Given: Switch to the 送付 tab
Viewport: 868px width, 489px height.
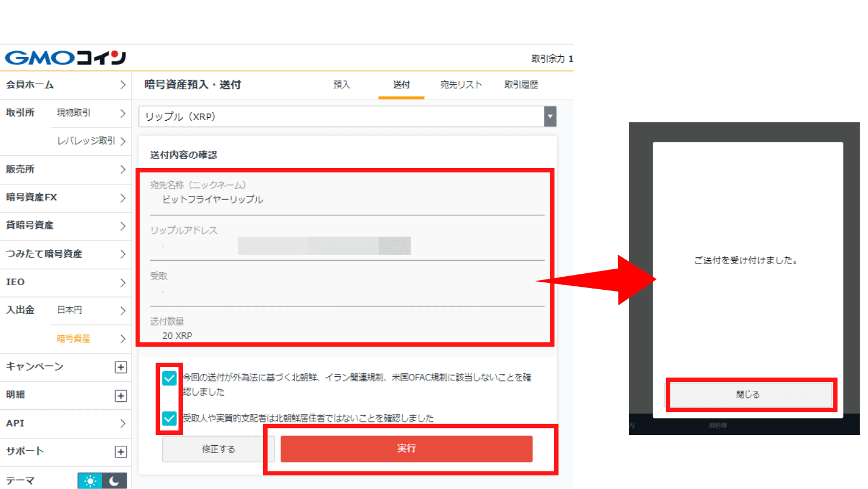Looking at the screenshot, I should [x=402, y=85].
